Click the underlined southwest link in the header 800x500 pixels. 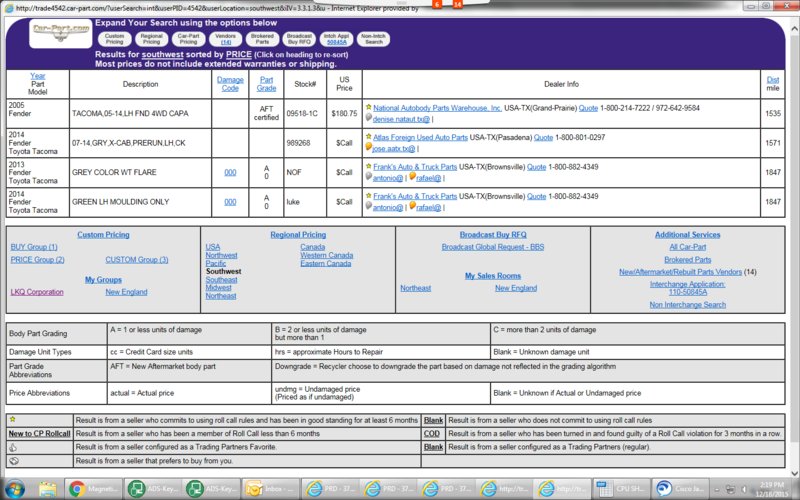[x=162, y=54]
